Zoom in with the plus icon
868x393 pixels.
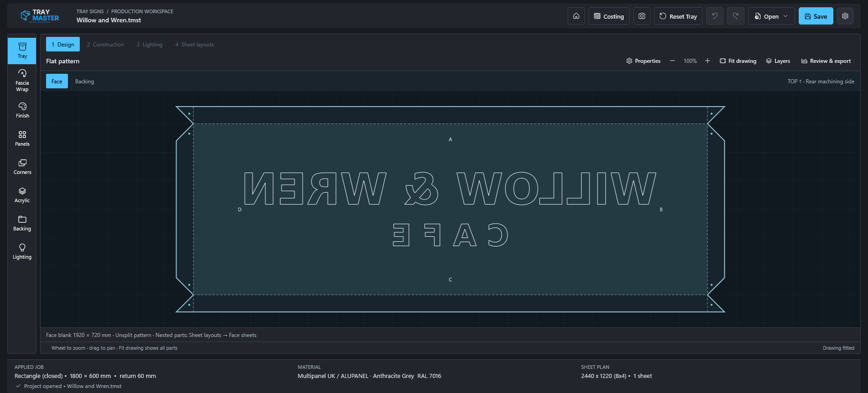click(708, 61)
